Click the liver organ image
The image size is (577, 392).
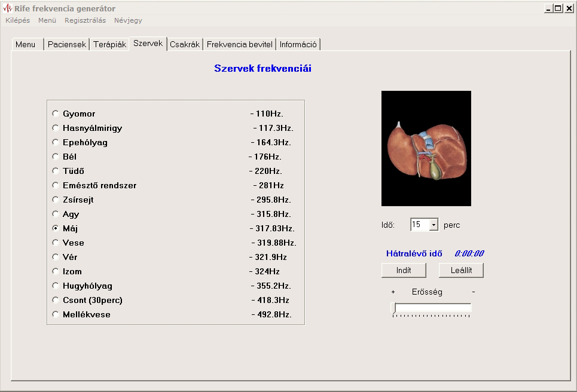426,148
